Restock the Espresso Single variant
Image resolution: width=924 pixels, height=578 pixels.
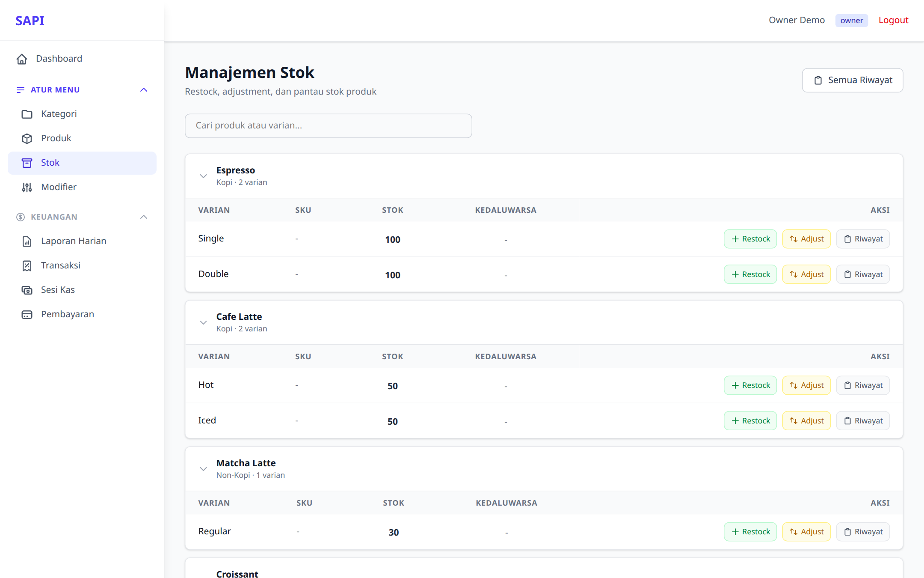point(750,239)
